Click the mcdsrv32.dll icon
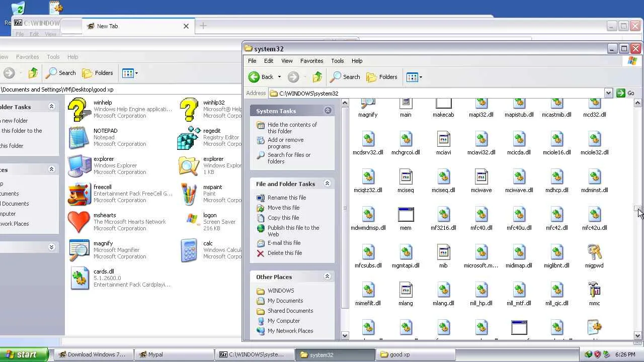The image size is (644, 362). coord(368,139)
